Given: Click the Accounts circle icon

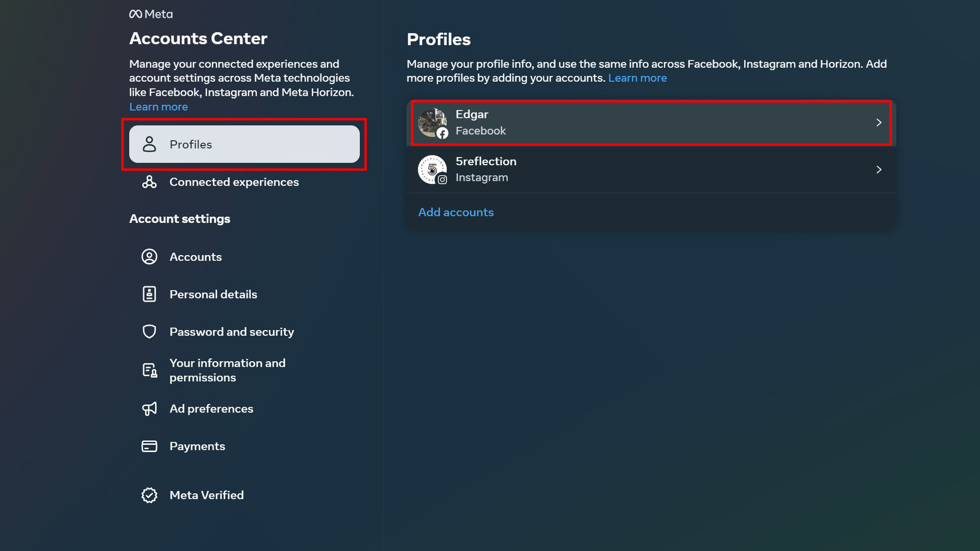Looking at the screenshot, I should (x=149, y=257).
